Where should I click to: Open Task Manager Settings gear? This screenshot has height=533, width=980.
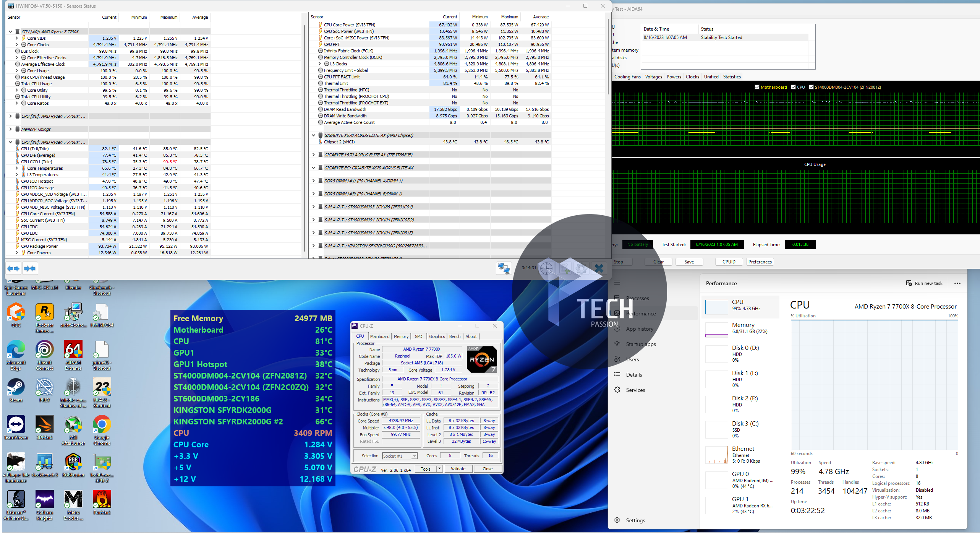tap(617, 520)
